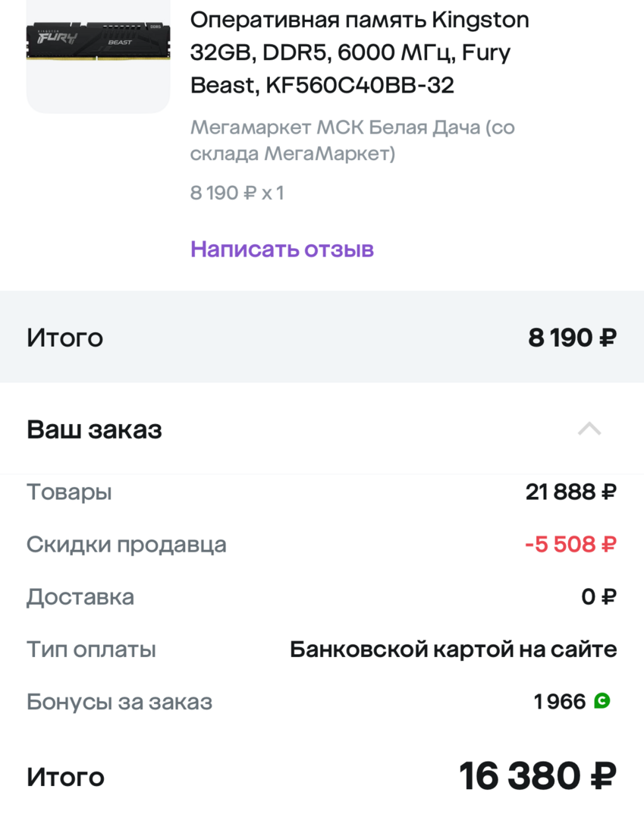Screen dimensions: 644x827
Task: Collapse the Ваш заказ section with the chevron
Action: 589,429
